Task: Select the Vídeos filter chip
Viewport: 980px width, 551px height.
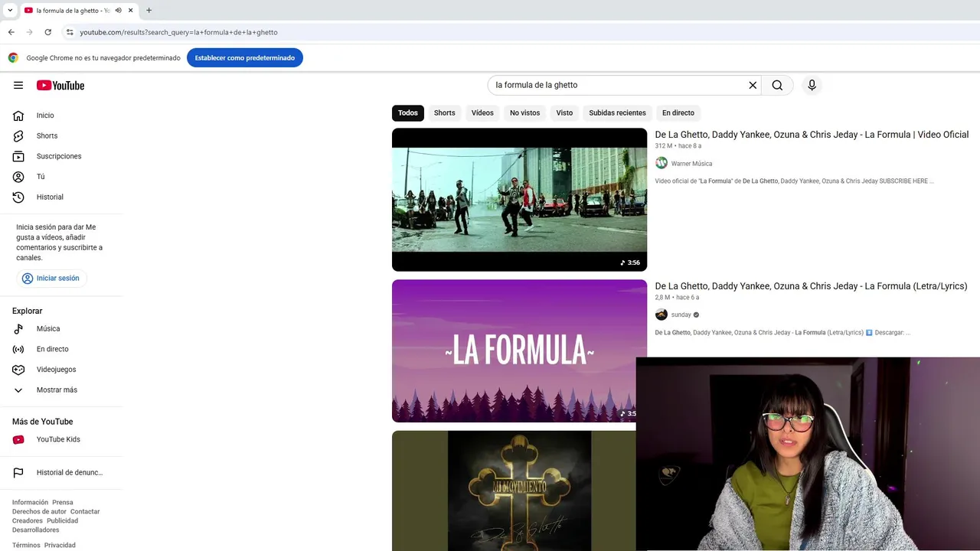Action: coord(482,112)
